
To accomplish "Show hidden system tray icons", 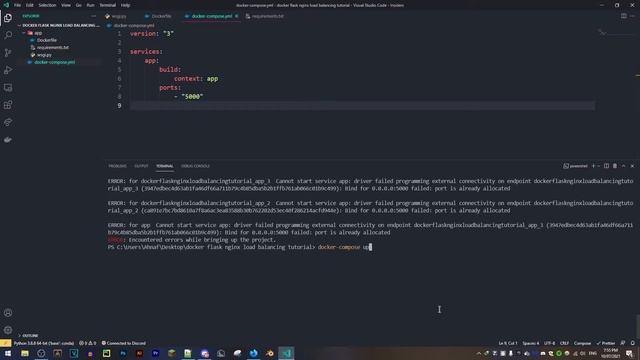I will click(x=478, y=353).
